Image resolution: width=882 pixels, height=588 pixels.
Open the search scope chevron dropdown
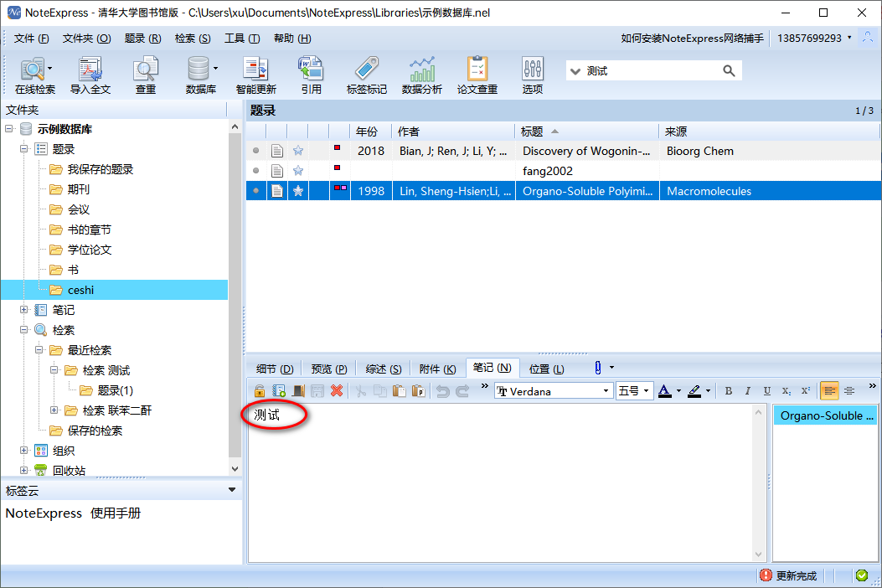pos(575,71)
